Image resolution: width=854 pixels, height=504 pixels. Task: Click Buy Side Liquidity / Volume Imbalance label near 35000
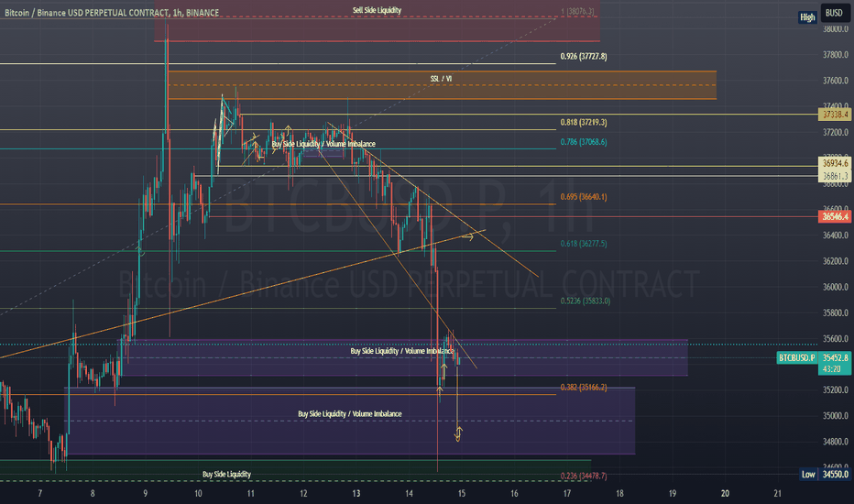350,414
